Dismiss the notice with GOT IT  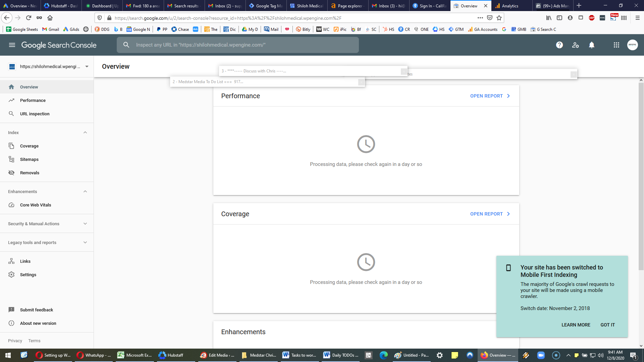click(607, 325)
